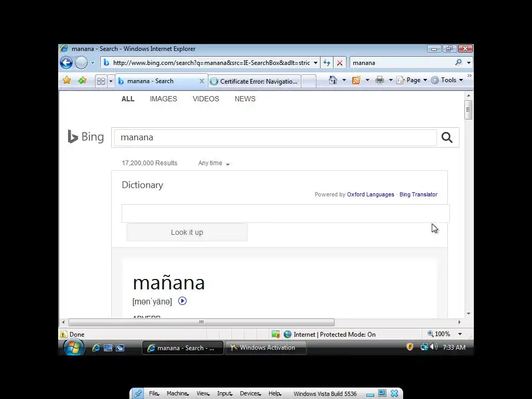This screenshot has width=532, height=399.
Task: Open the Favorites Center star
Action: (67, 81)
